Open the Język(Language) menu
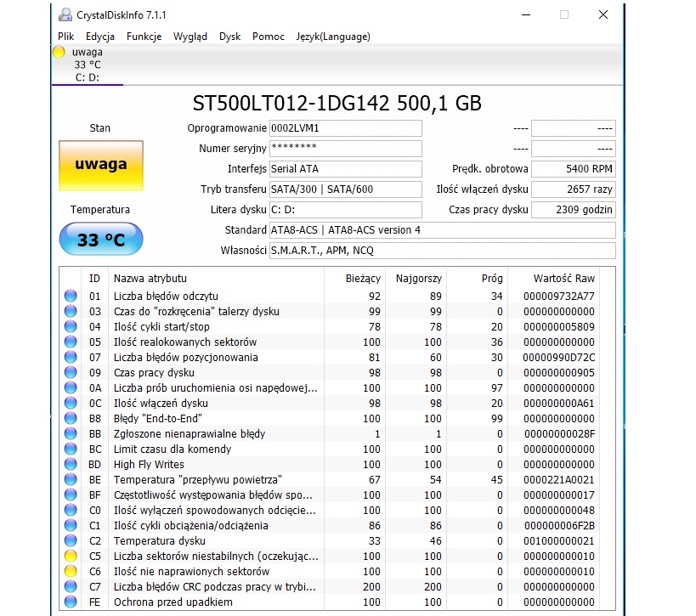The height and width of the screenshot is (616, 696). click(x=333, y=37)
